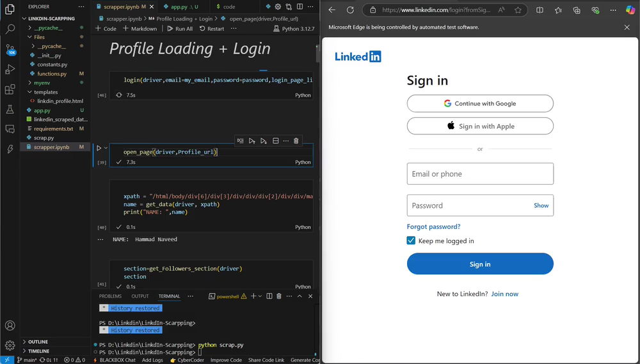
Task: Maximize the terminal panel with chevron up
Action: pos(300,296)
